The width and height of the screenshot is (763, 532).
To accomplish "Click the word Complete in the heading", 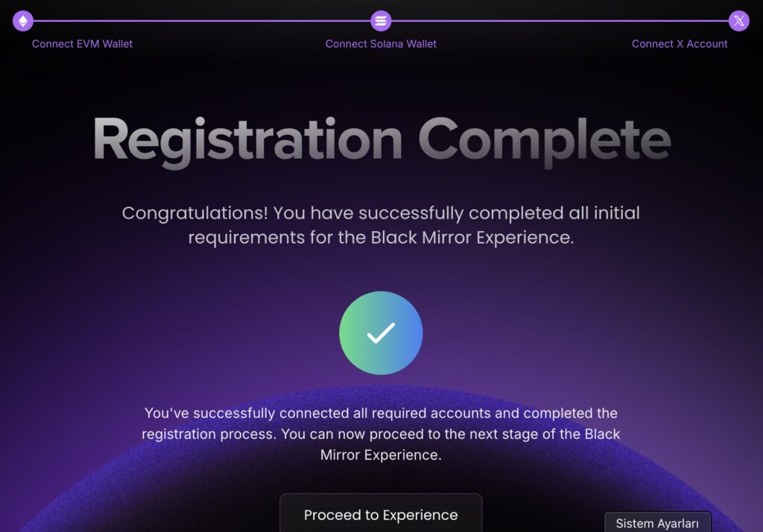I will [545, 142].
